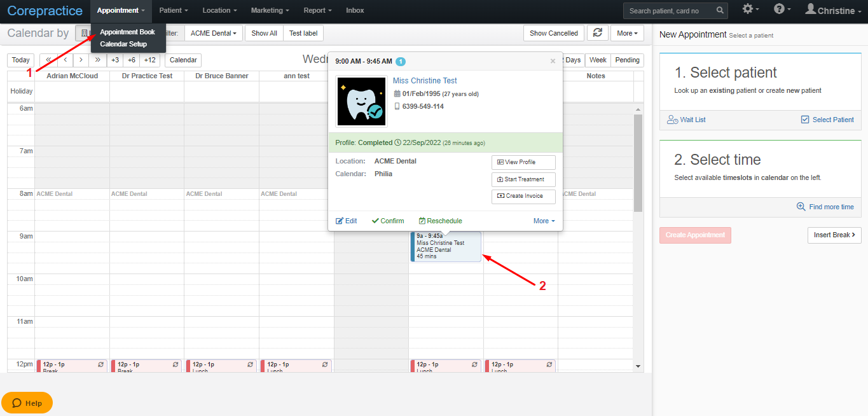This screenshot has width=868, height=416.
Task: Click the patient tooth avatar thumbnail
Action: 361,102
